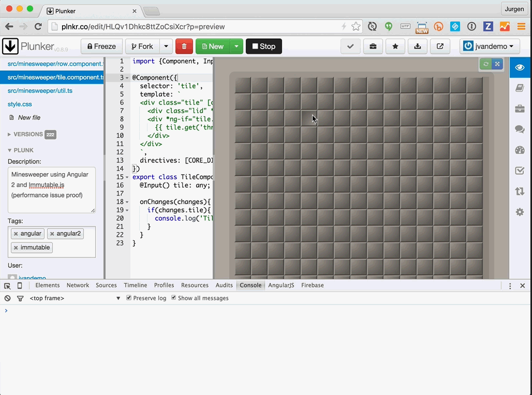This screenshot has height=395, width=532.
Task: Stop the running preview
Action: 263,47
